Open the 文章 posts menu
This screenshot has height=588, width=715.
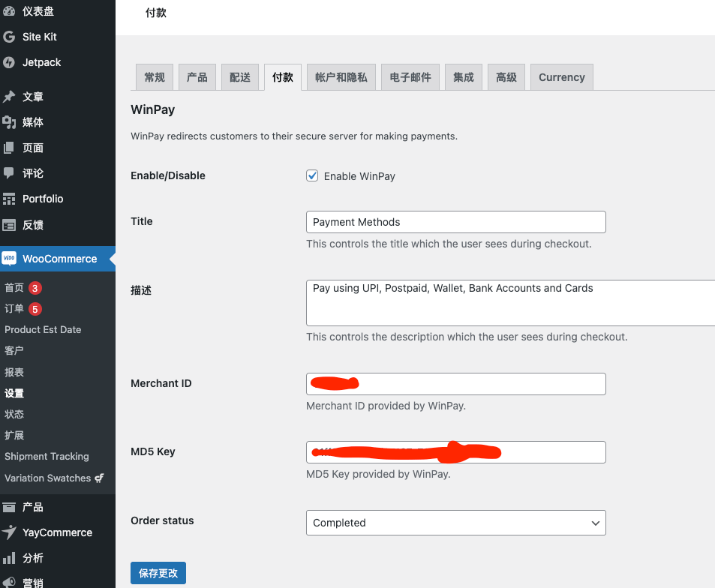click(x=58, y=97)
